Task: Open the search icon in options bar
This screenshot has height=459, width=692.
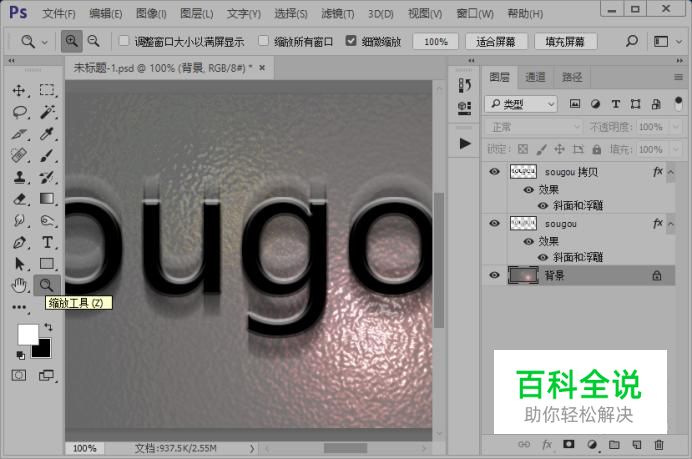Action: (x=632, y=41)
